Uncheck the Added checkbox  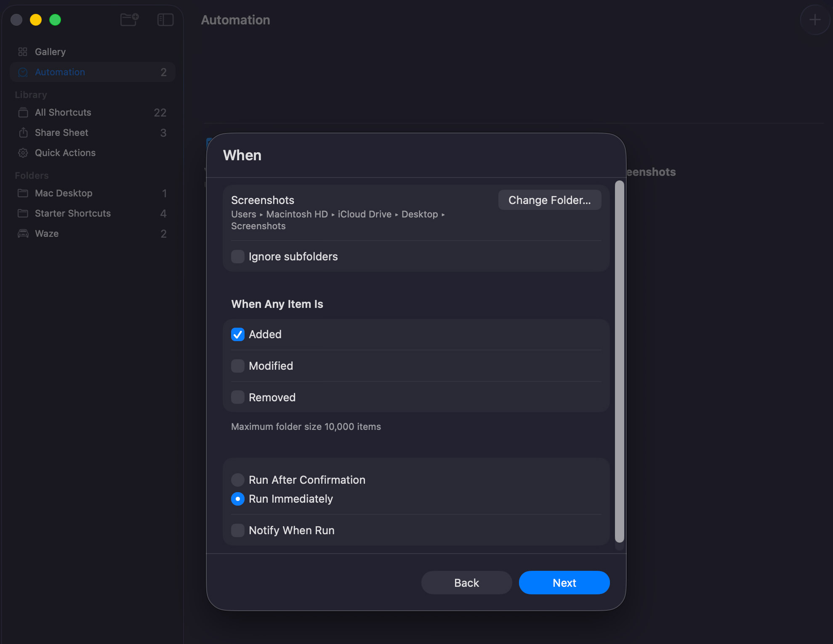(x=237, y=334)
